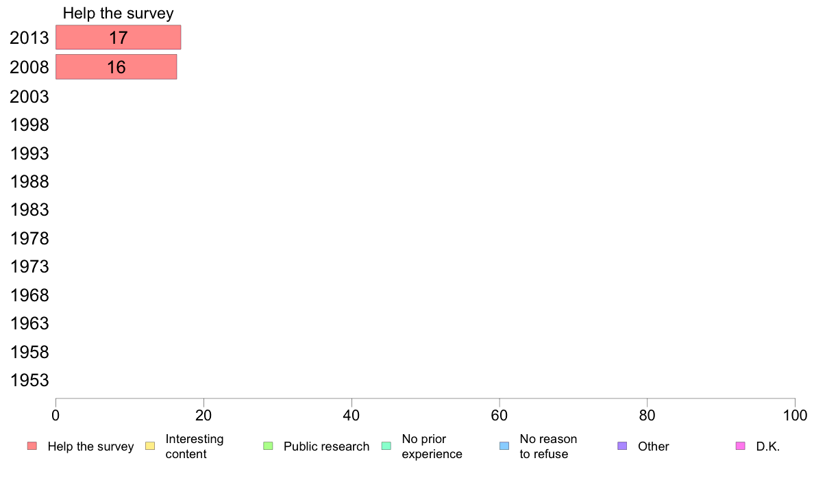
Task: Click the 2013 year label
Action: [x=29, y=38]
